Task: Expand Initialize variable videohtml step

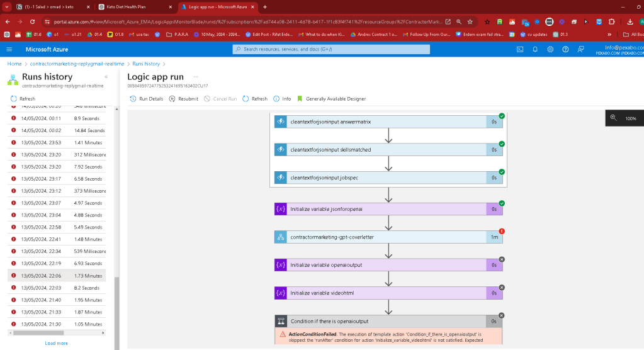Action: point(388,293)
